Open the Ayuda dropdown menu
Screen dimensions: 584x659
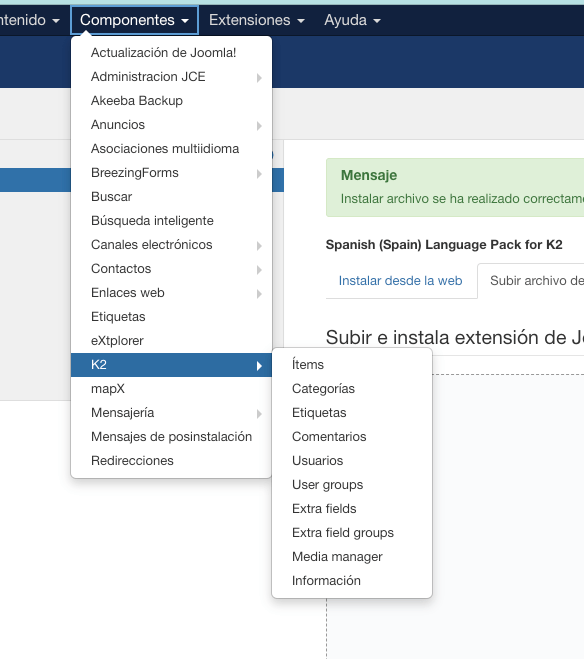(352, 20)
